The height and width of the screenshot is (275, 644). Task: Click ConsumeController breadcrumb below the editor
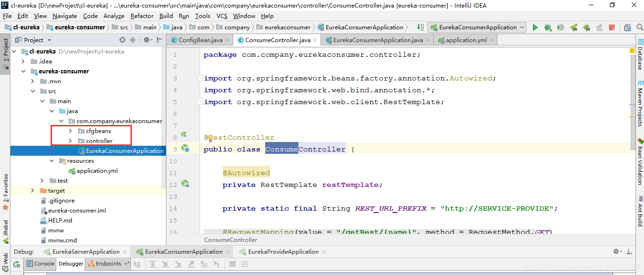click(231, 240)
